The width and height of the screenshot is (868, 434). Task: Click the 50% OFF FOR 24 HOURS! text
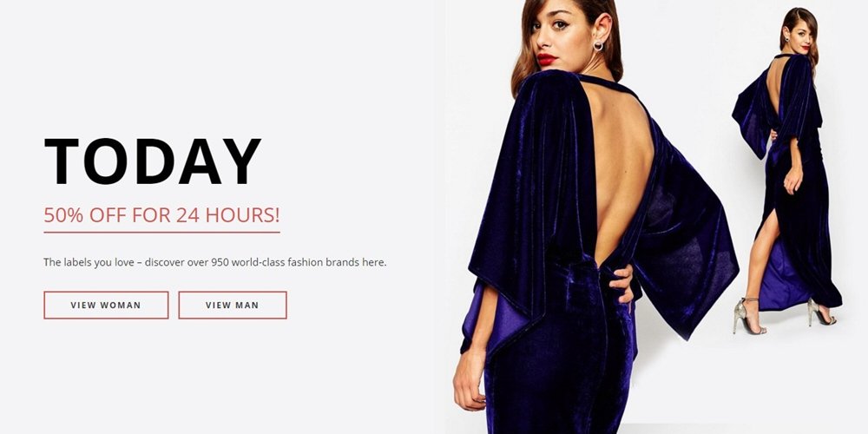pyautogui.click(x=161, y=214)
